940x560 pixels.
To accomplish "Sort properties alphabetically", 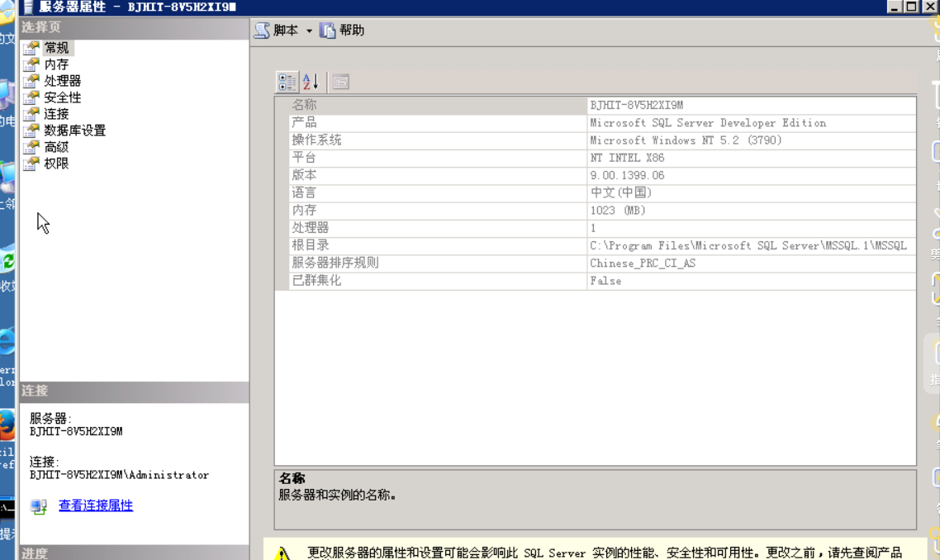I will tap(311, 82).
